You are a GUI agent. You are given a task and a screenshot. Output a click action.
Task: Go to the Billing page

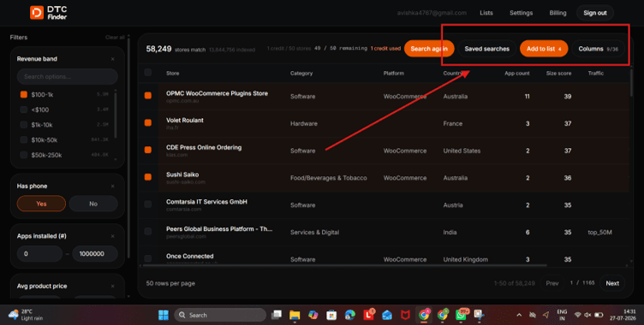point(558,13)
